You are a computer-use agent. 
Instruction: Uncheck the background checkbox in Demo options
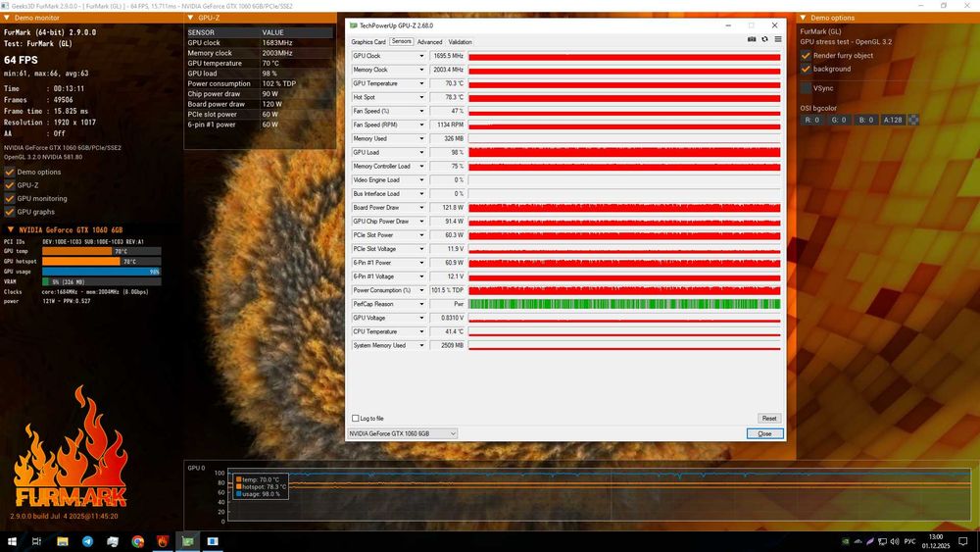(806, 69)
